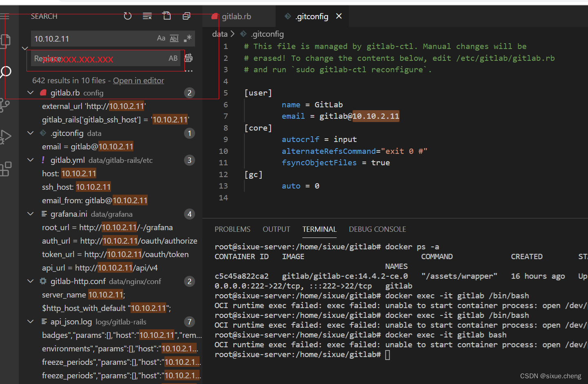Screen dimensions: 588x384
Task: Open Source Control view
Action: [5, 105]
